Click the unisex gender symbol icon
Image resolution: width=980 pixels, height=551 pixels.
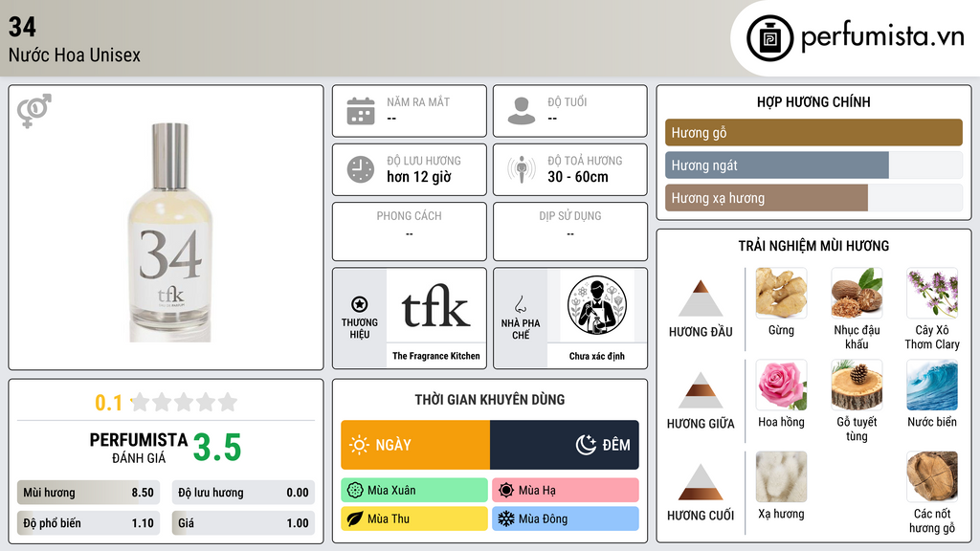coord(33,111)
